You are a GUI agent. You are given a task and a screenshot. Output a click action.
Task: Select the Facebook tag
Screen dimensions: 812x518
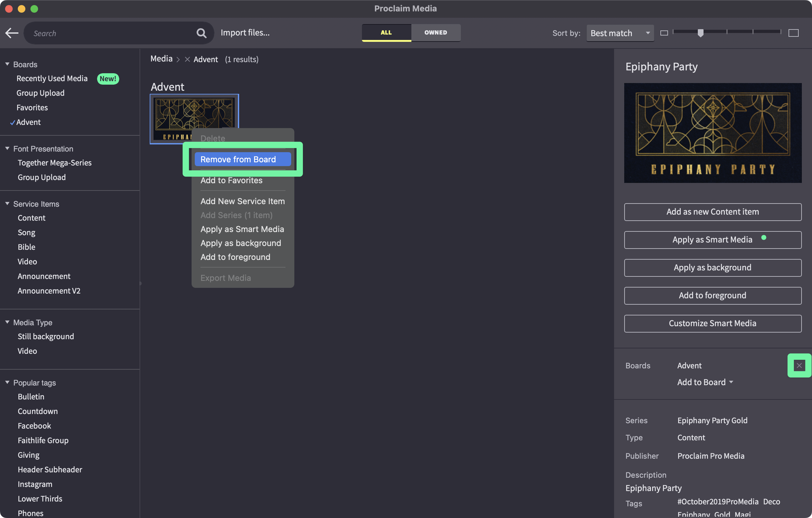pyautogui.click(x=34, y=426)
